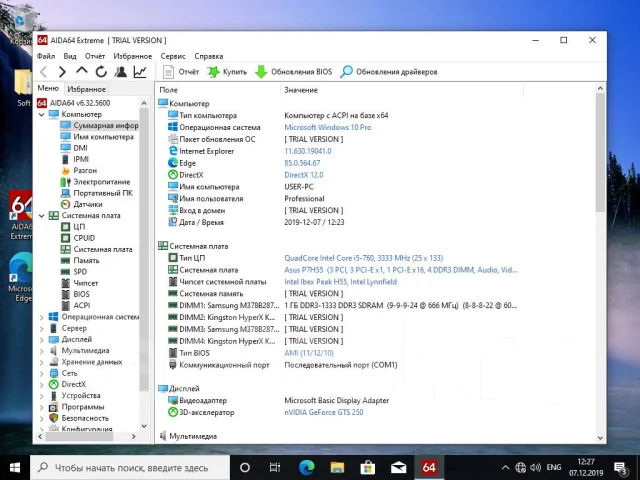Open the user manager icon in toolbar

(x=120, y=72)
